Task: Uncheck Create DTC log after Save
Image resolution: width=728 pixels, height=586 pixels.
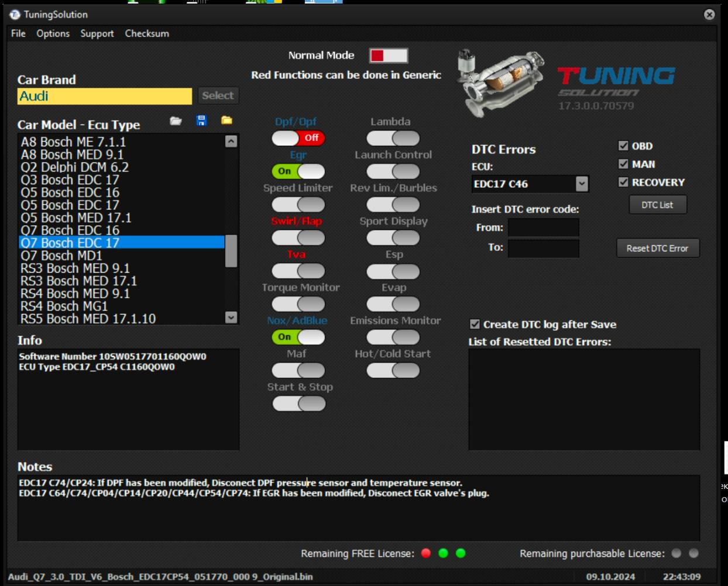Action: tap(475, 324)
